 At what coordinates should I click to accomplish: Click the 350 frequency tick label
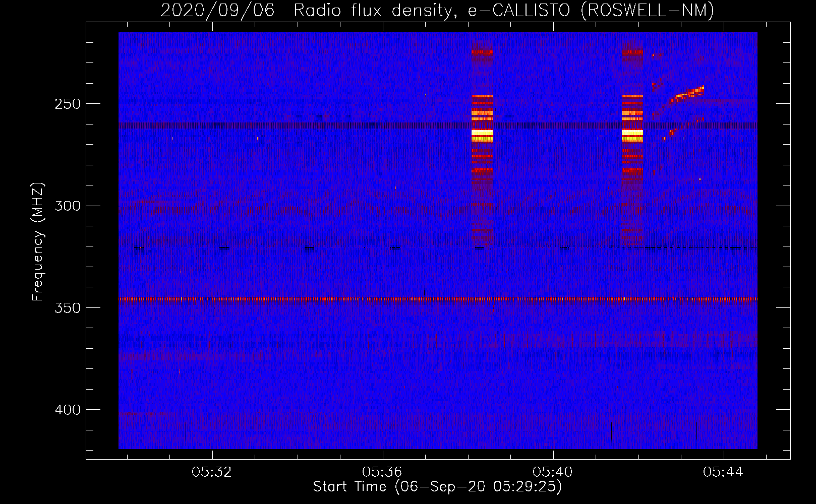click(x=68, y=308)
